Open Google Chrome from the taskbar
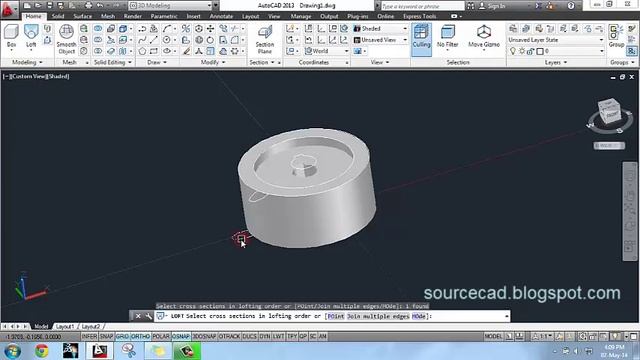The height and width of the screenshot is (360, 640). [x=42, y=351]
